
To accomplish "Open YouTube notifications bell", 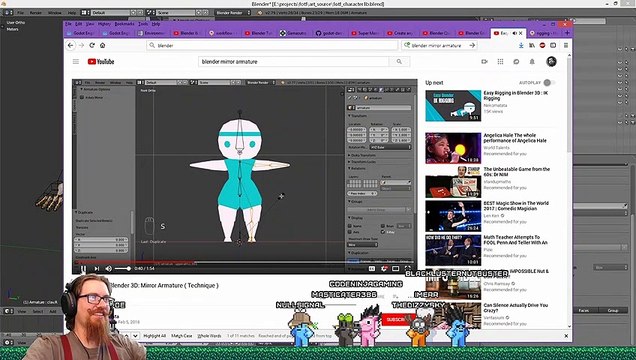I will (532, 62).
